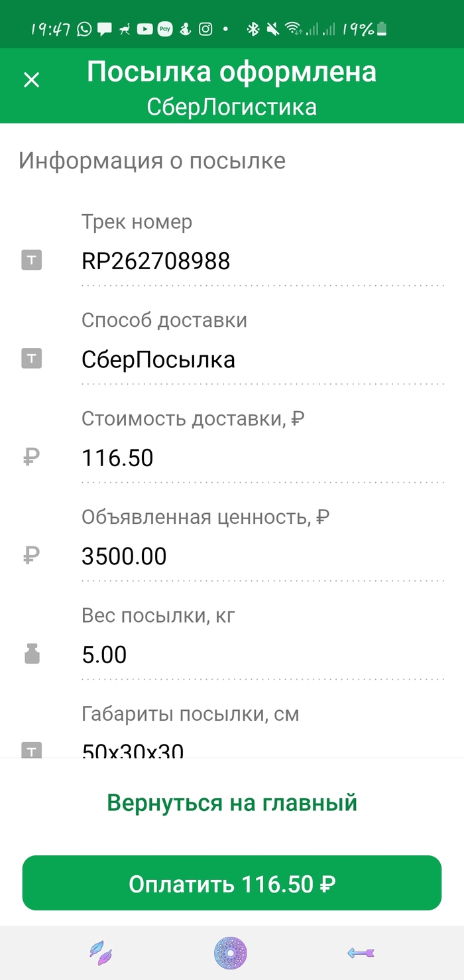Select the СберПосылка delivery method field

click(262, 360)
